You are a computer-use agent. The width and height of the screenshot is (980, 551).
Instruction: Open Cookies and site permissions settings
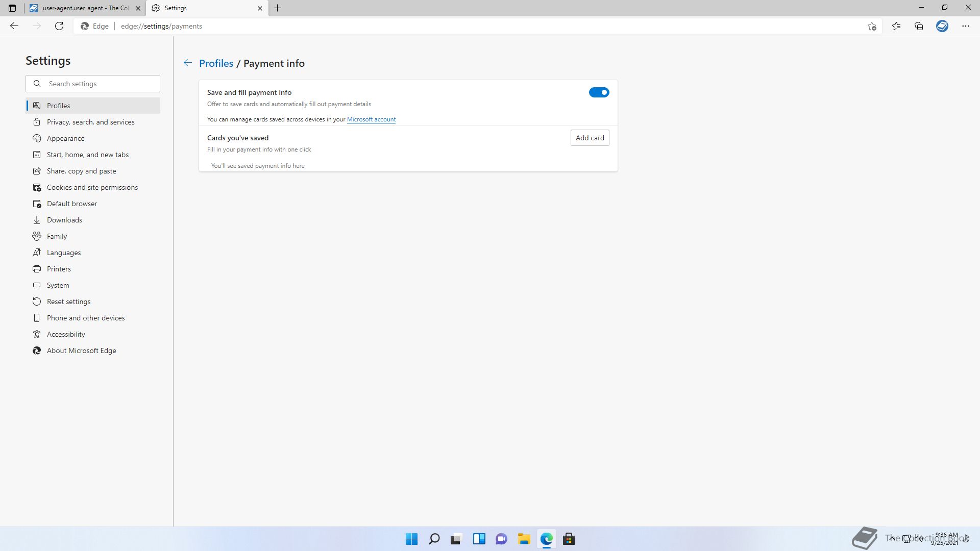coord(92,187)
